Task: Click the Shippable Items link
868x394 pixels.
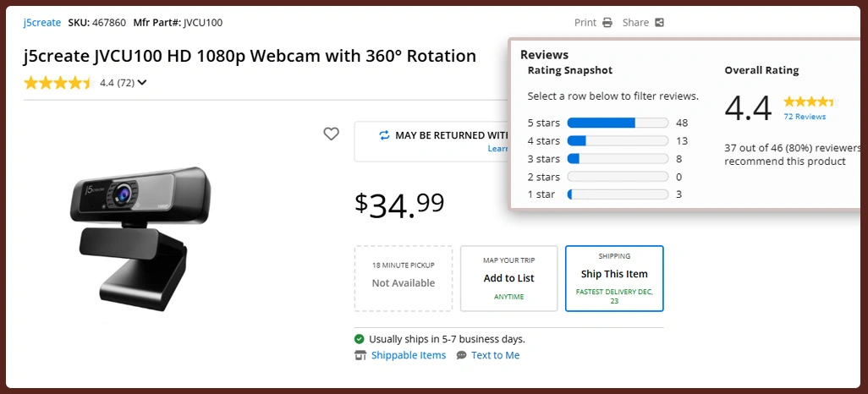Action: click(408, 355)
